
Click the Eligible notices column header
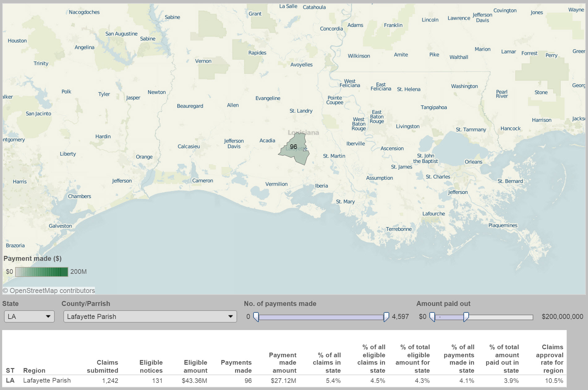(151, 366)
